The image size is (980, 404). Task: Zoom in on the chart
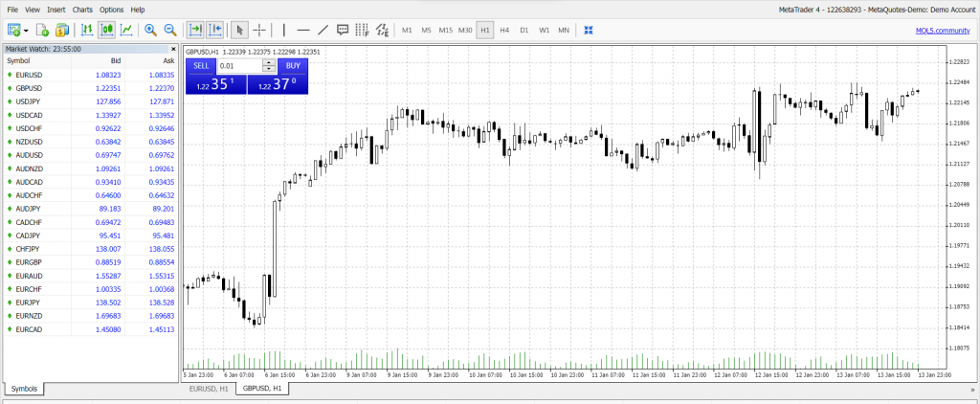(150, 30)
